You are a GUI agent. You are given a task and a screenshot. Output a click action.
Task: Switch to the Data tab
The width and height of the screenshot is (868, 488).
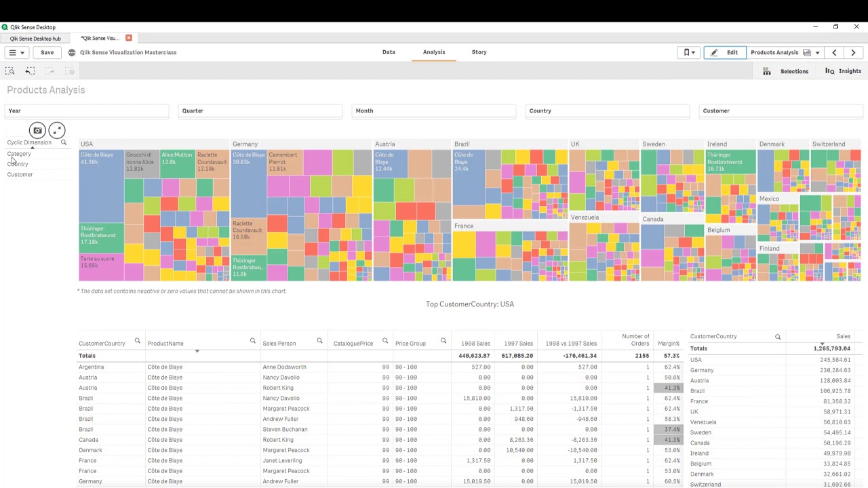tap(389, 52)
